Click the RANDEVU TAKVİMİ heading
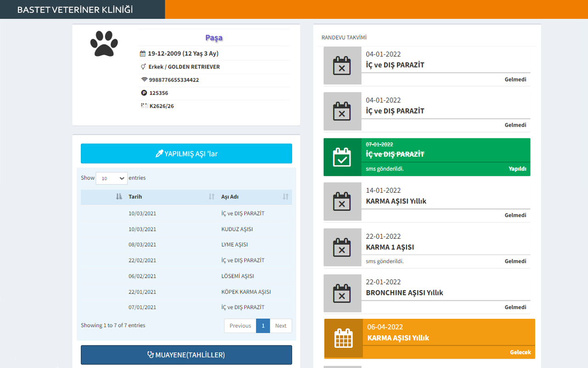This screenshot has height=368, width=588. pyautogui.click(x=344, y=38)
